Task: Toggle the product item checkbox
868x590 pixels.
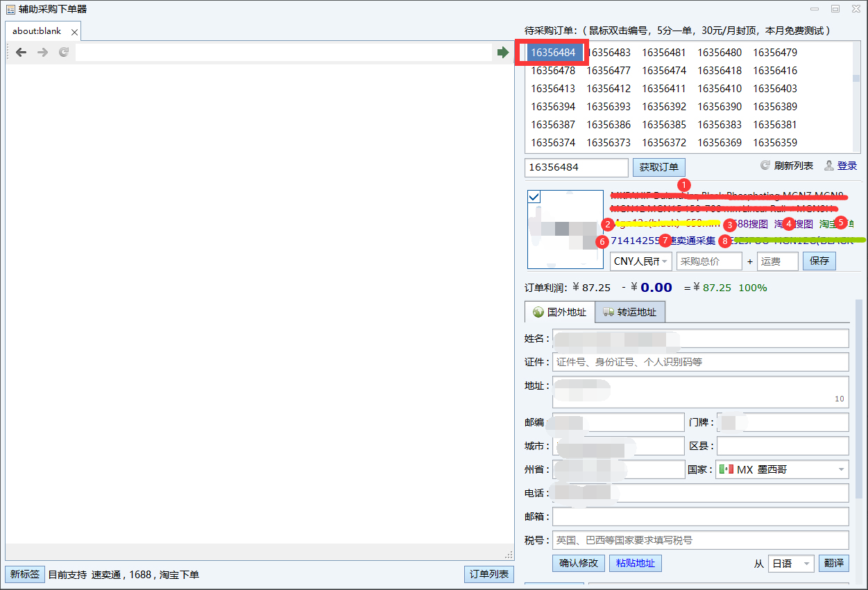Action: tap(534, 197)
